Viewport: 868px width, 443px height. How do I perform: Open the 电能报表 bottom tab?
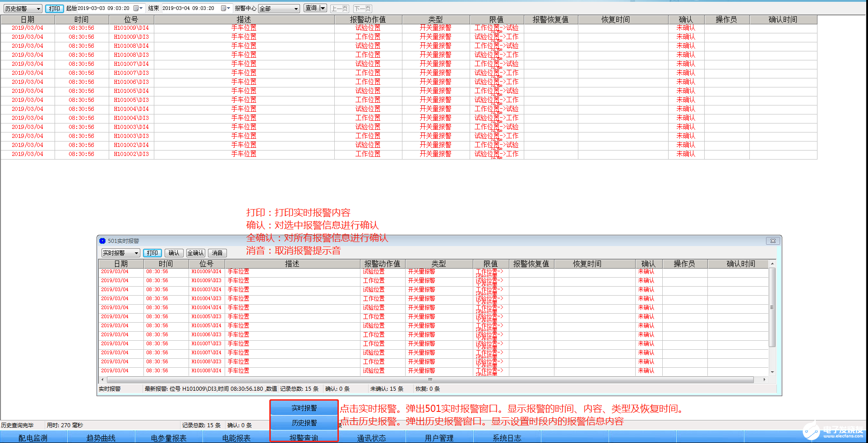click(236, 438)
